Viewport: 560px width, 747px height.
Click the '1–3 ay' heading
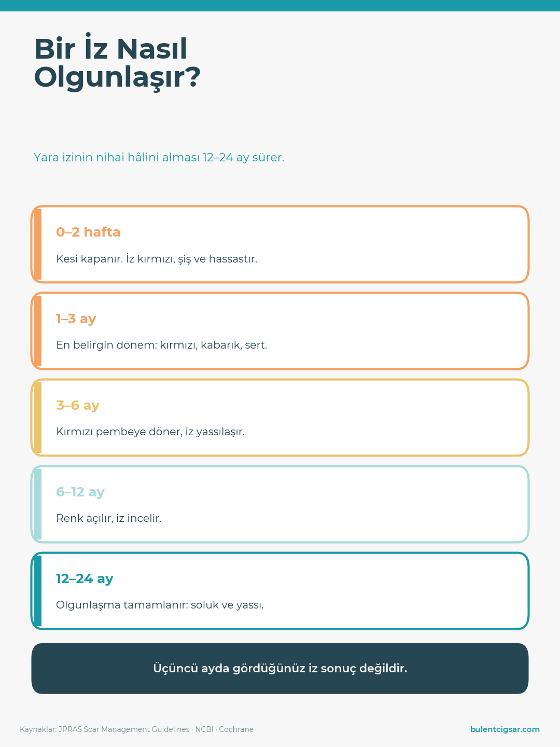point(76,319)
